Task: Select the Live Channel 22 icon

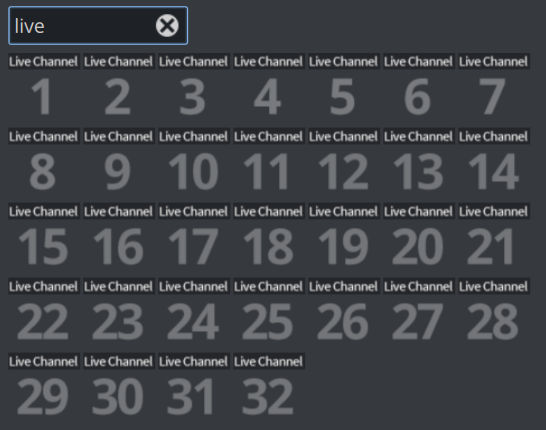Action: point(44,312)
